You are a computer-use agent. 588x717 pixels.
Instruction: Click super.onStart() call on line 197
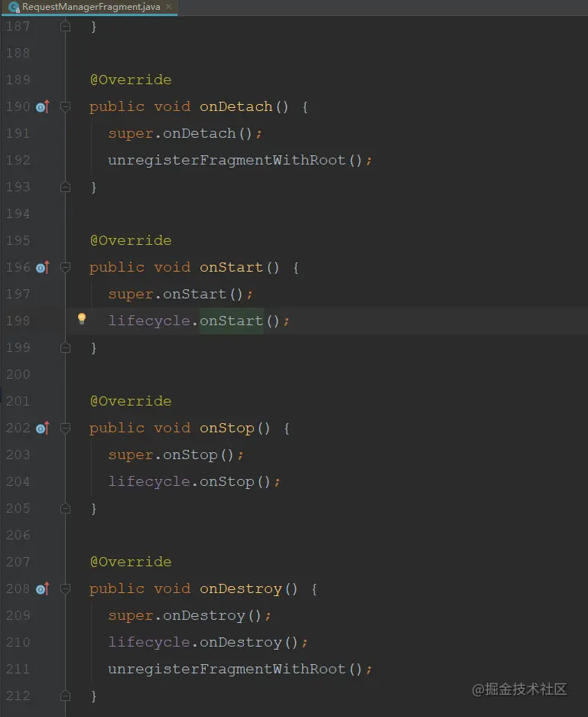(180, 294)
